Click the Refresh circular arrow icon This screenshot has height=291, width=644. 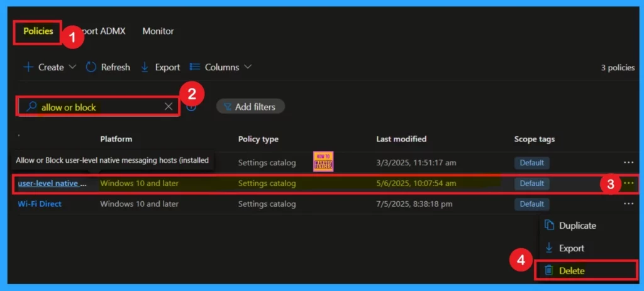click(91, 67)
